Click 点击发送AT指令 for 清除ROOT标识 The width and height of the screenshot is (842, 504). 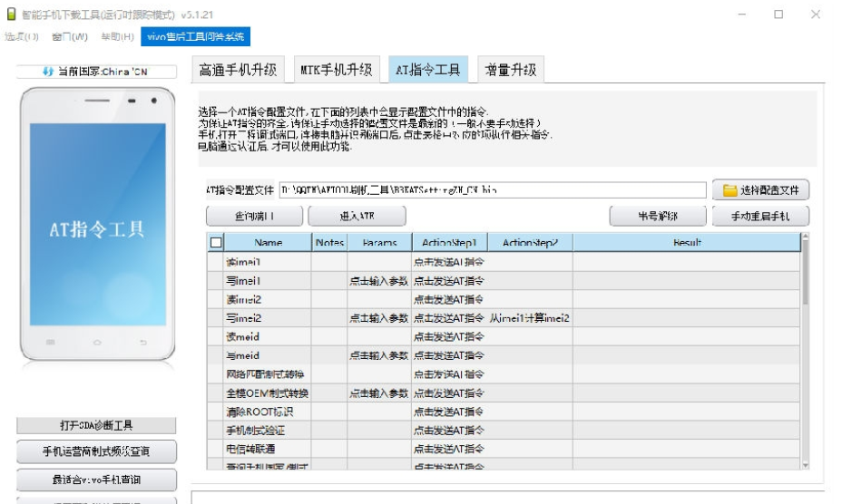click(x=448, y=412)
